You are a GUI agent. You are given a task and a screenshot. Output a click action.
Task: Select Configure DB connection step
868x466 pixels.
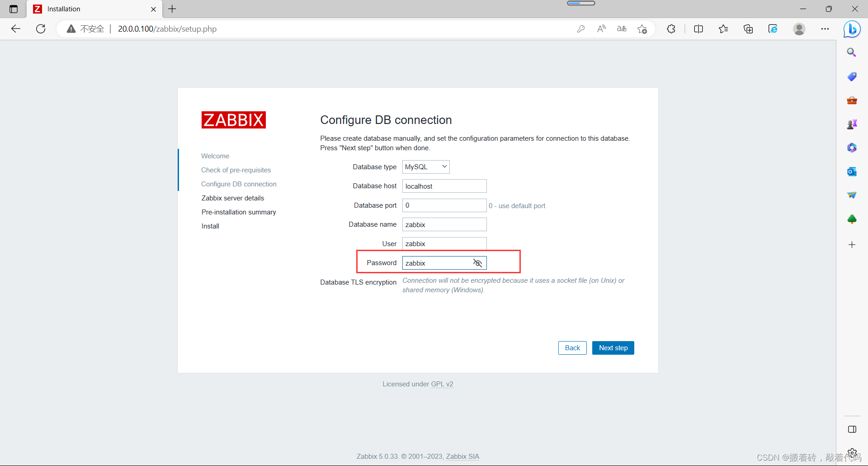[x=239, y=184]
